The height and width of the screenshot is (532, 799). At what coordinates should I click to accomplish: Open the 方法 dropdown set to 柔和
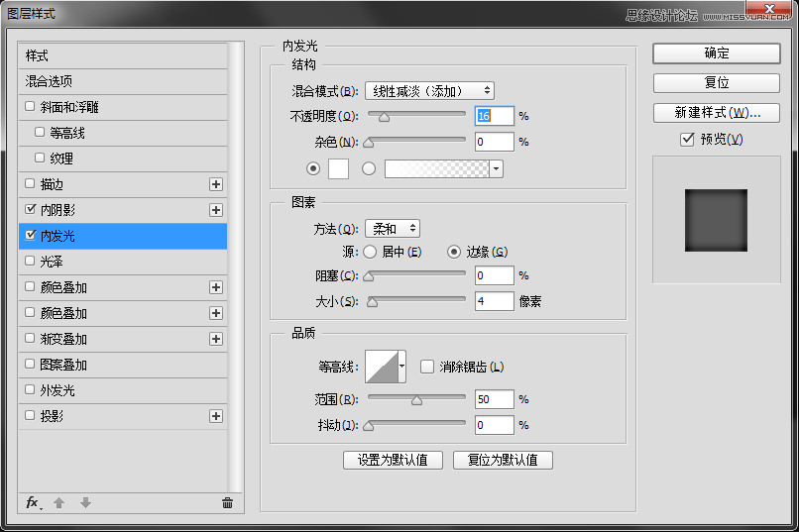click(392, 229)
